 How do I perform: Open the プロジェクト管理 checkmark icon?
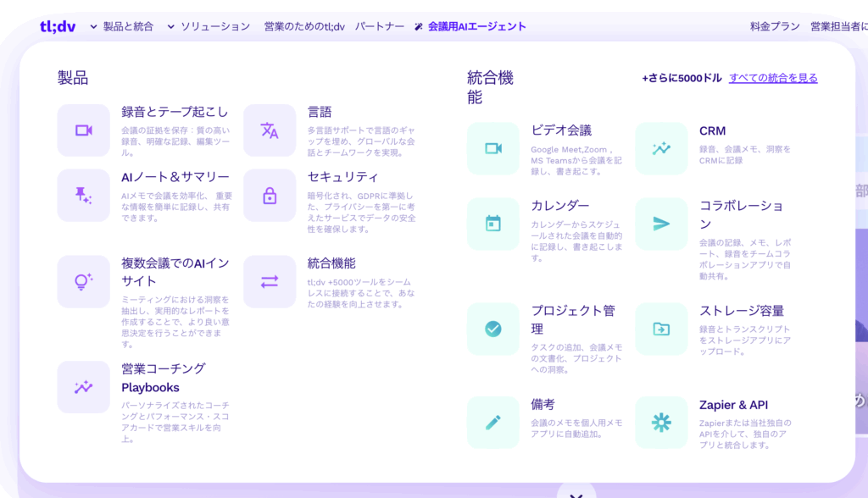click(x=493, y=329)
